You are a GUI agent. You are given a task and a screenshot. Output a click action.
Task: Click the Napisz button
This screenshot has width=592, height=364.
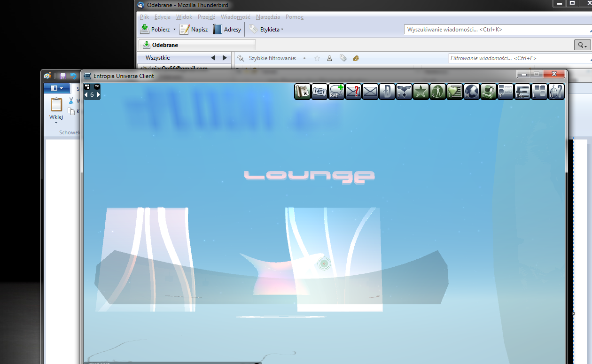[195, 30]
